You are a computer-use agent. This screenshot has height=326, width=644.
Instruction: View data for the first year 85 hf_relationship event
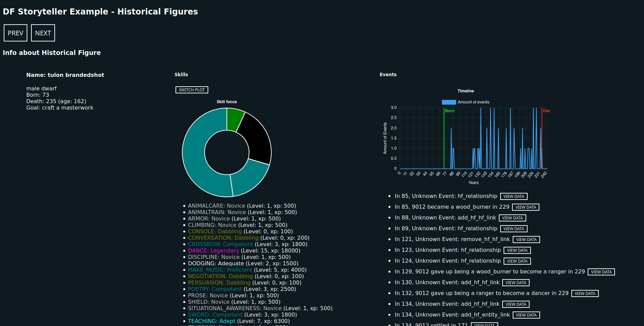(x=514, y=197)
